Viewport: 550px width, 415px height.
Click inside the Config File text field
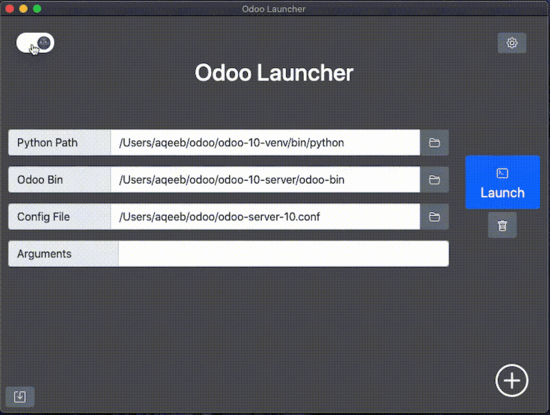coord(265,217)
